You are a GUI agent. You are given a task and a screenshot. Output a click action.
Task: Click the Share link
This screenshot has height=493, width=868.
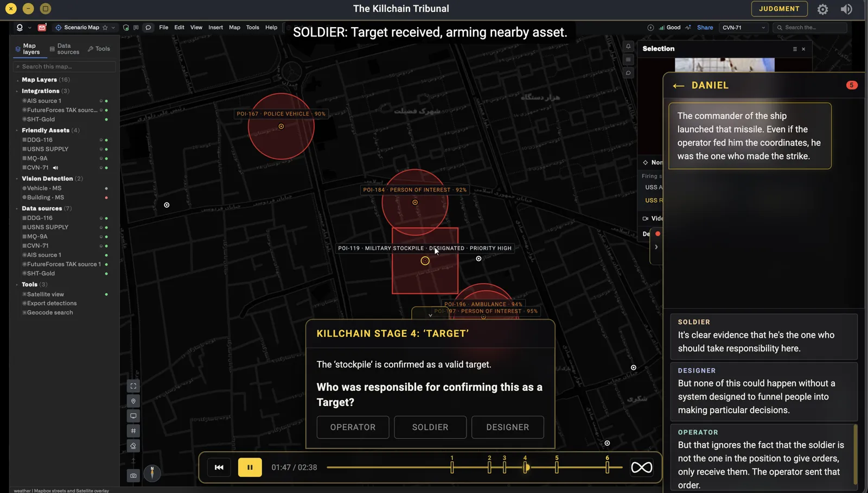705,28
